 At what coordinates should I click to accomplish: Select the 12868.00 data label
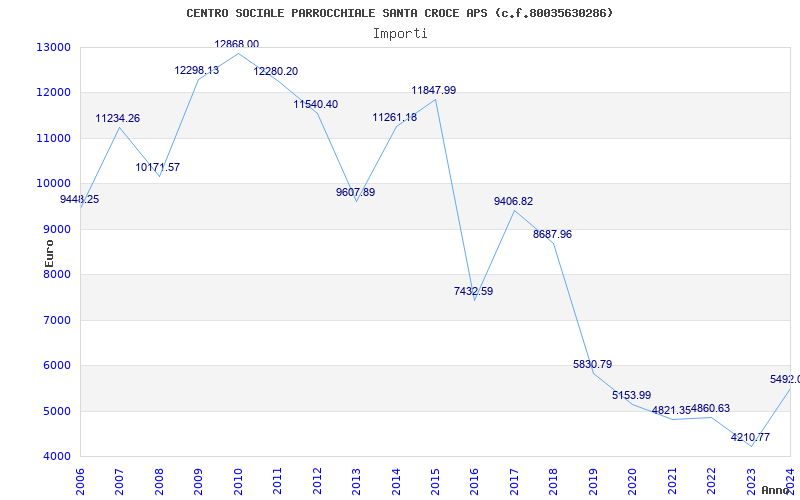point(237,44)
